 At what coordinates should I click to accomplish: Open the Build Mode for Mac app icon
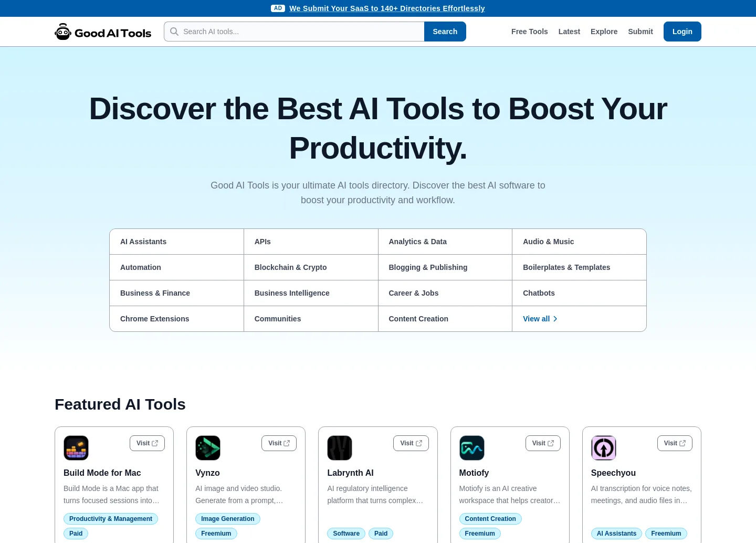point(76,448)
